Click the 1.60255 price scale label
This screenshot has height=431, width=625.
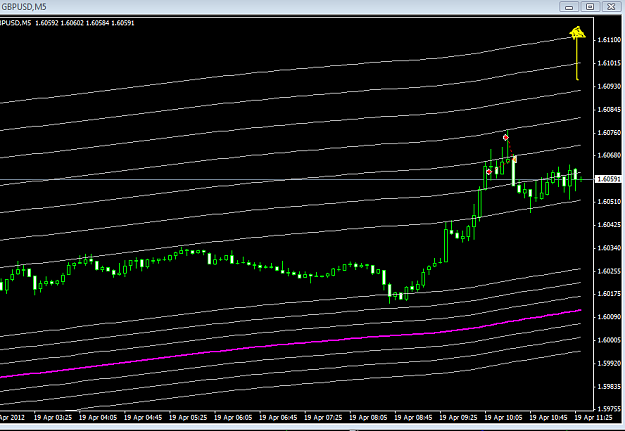(609, 271)
